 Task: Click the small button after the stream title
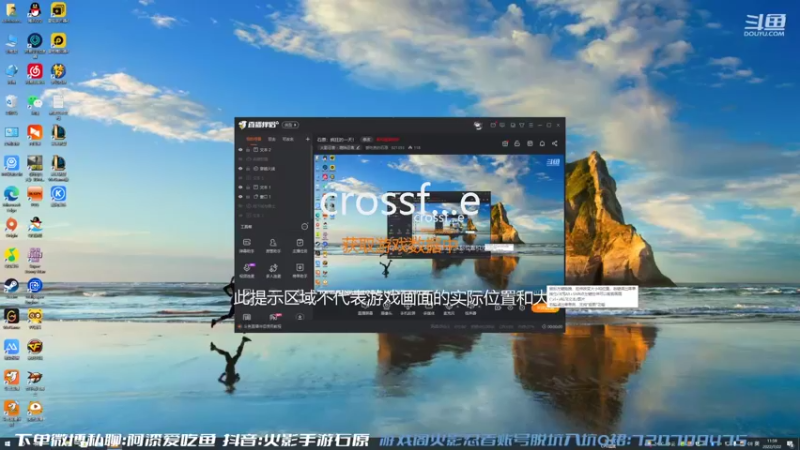pyautogui.click(x=366, y=139)
